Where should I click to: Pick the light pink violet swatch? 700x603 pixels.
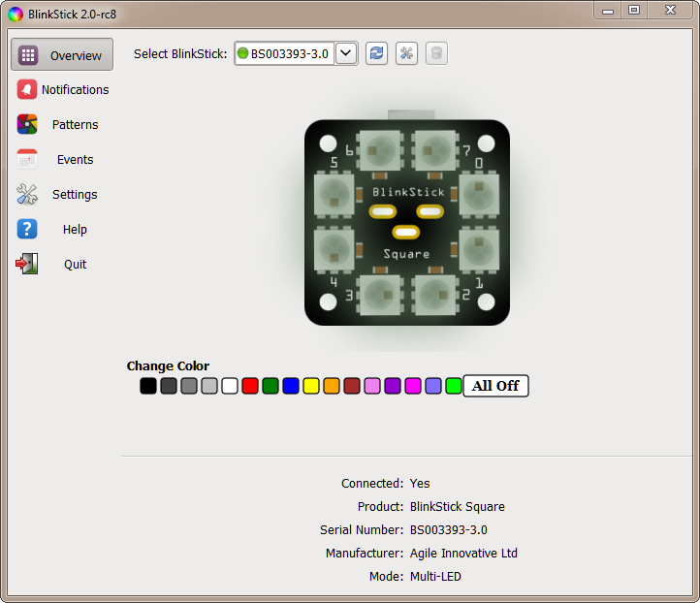point(372,386)
